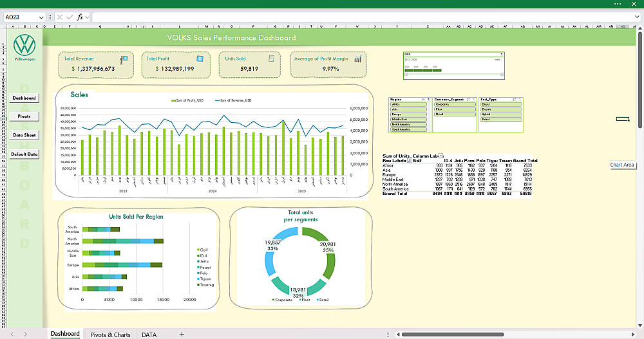Expand the formula bar with the end chevron
The image size is (644, 339).
tap(637, 17)
